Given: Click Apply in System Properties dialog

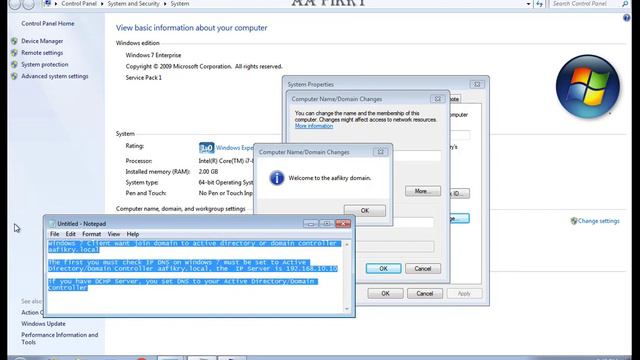Looking at the screenshot, I should click(x=464, y=293).
